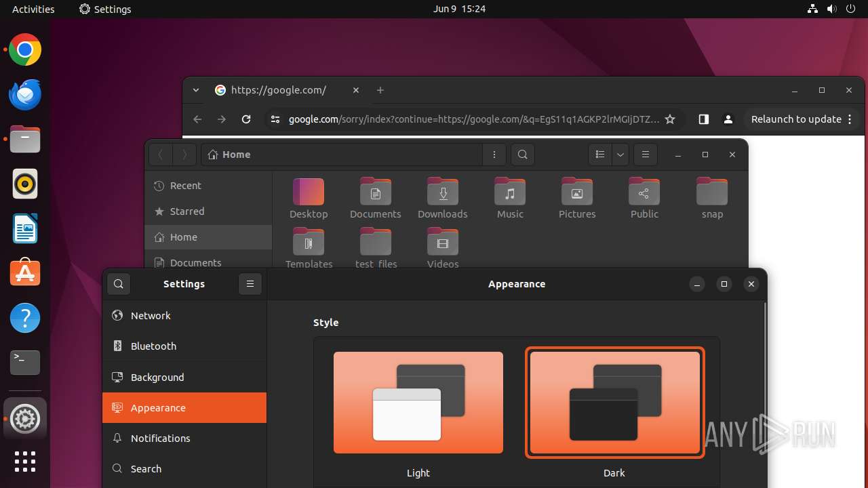Select Home in Files sidebar
Screen dimensions: 868x488
pos(209,237)
